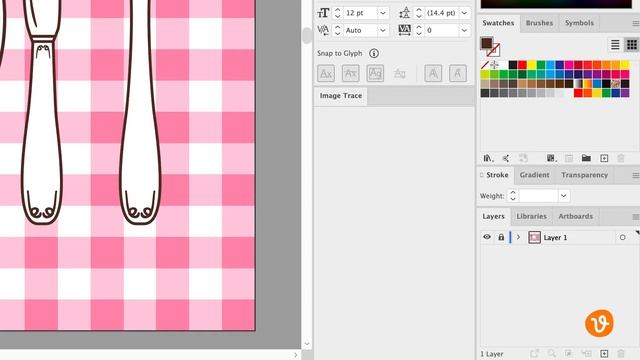The width and height of the screenshot is (640, 360).
Task: Open the Stroke panel menu
Action: [636, 176]
